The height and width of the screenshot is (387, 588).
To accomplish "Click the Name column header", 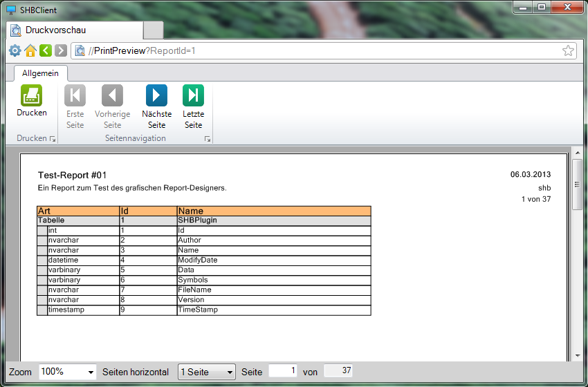I will click(x=274, y=211).
